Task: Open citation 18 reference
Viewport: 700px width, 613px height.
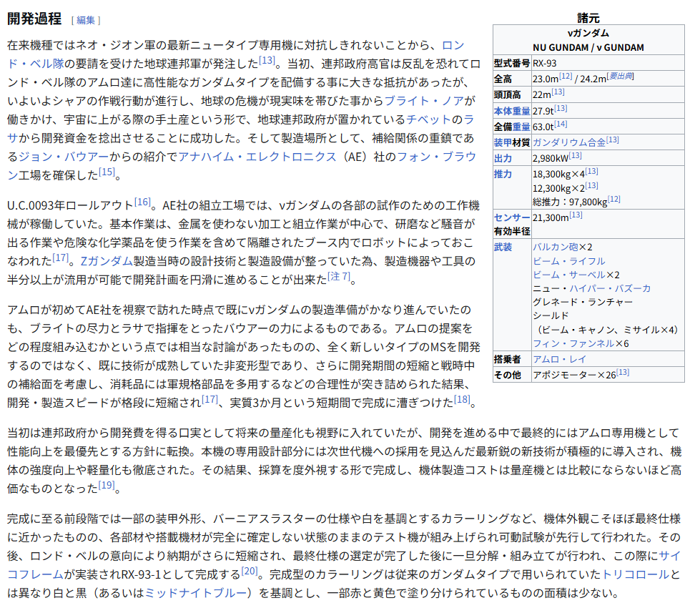Action: pyautogui.click(x=462, y=399)
